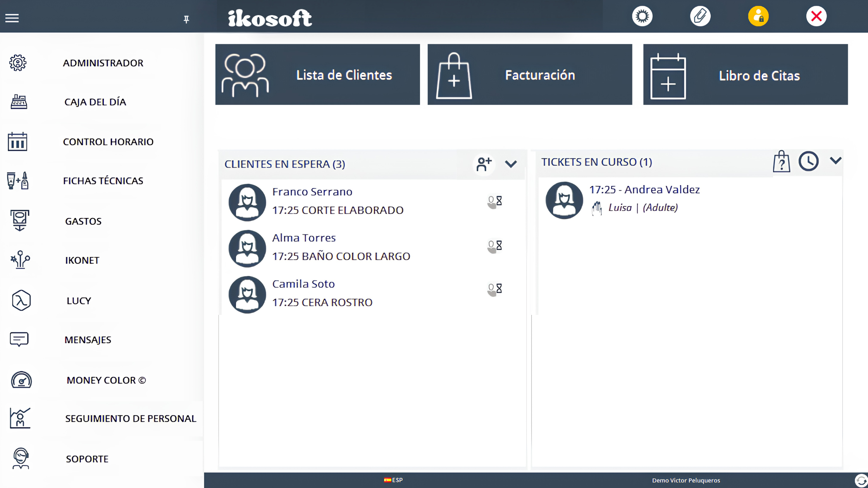Viewport: 868px width, 488px height.
Task: Click the 17:25 CORTE ELABORADO text
Action: pos(338,210)
